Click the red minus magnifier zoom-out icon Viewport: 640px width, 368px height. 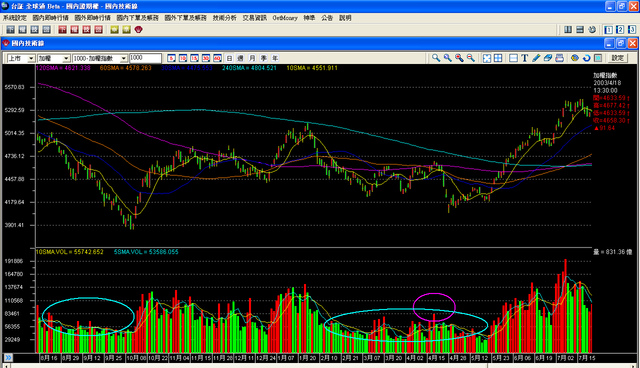pos(471,58)
